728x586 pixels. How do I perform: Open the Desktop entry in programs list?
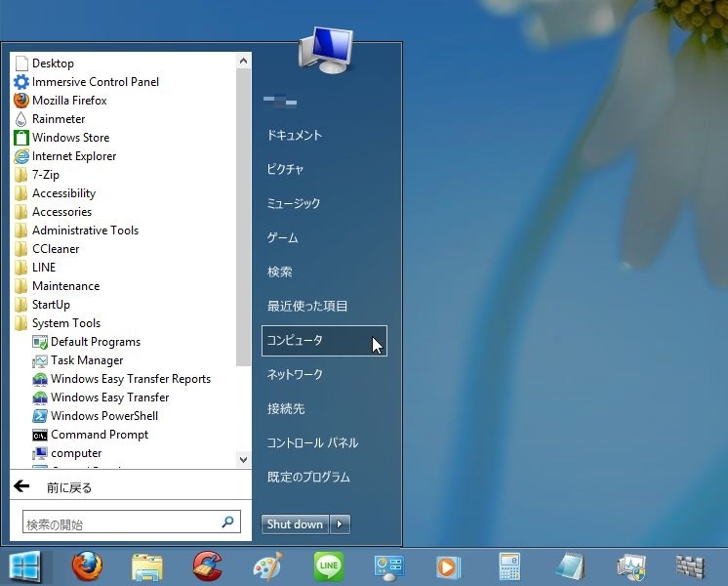coord(45,63)
